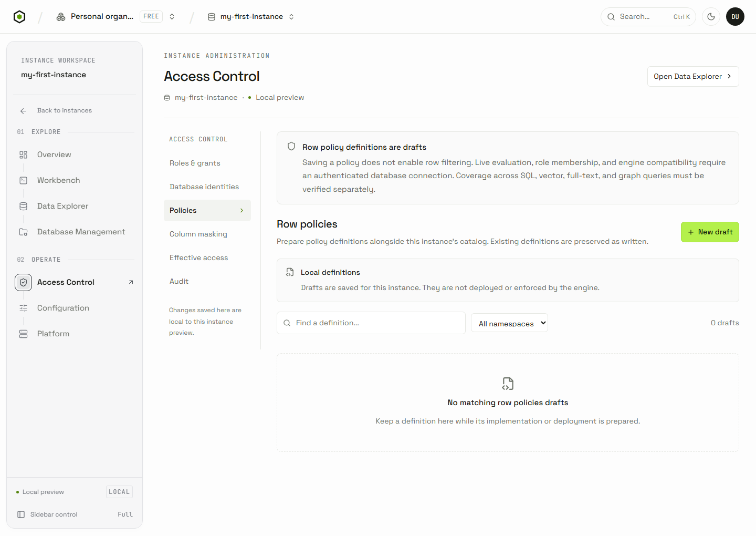Click the Workbench terminal icon
This screenshot has height=536, width=756.
tap(23, 180)
